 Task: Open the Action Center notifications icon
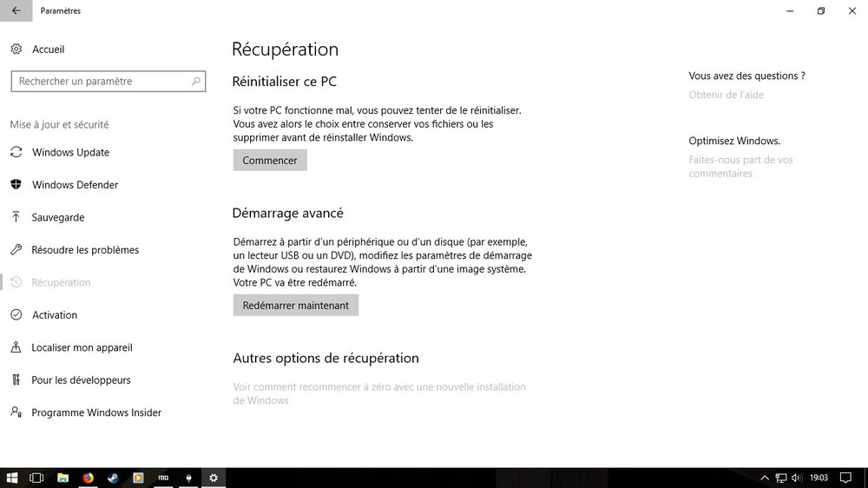tap(845, 478)
